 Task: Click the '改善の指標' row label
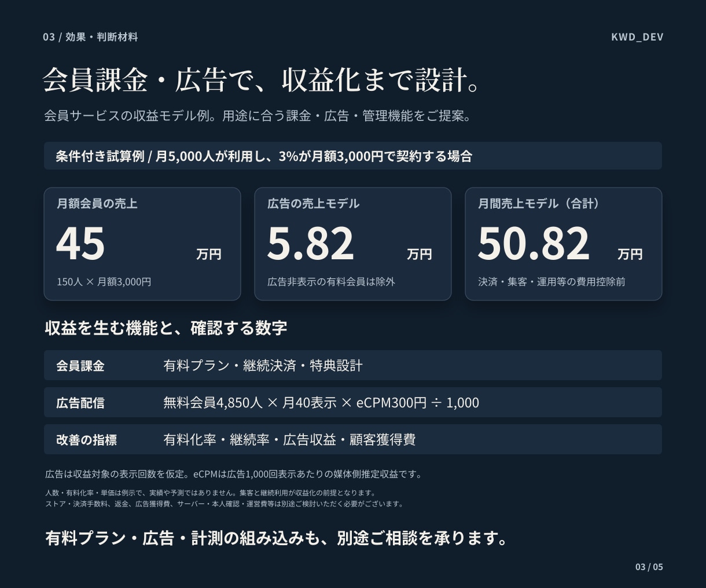pyautogui.click(x=87, y=440)
